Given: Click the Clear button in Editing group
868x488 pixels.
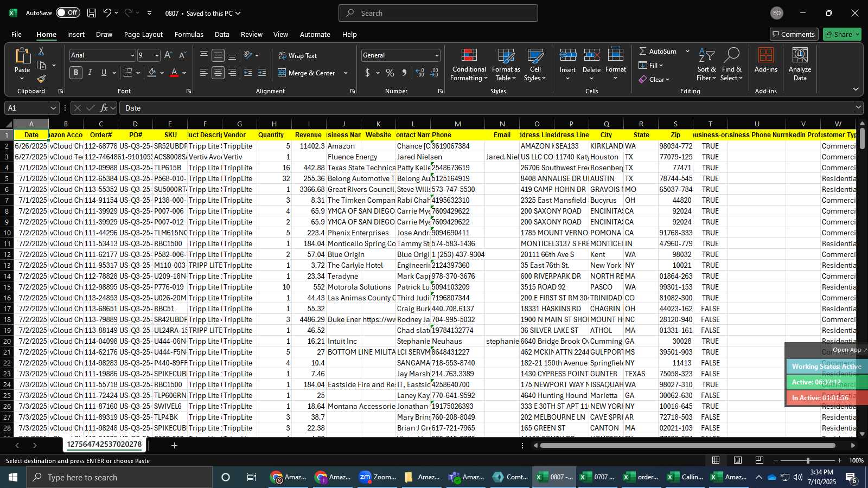Looking at the screenshot, I should 654,79.
